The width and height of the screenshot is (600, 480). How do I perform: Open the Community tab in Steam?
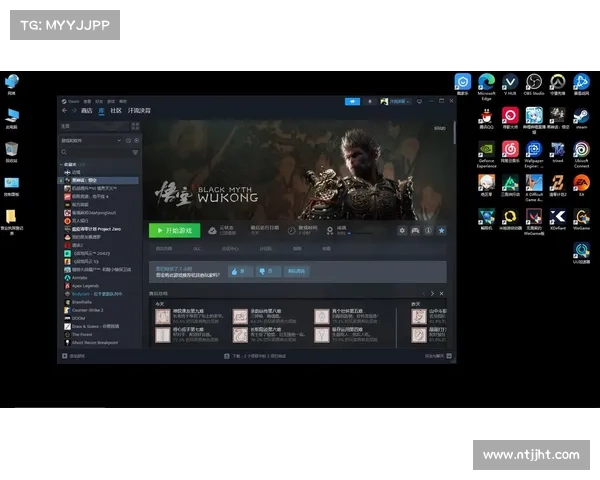point(116,111)
